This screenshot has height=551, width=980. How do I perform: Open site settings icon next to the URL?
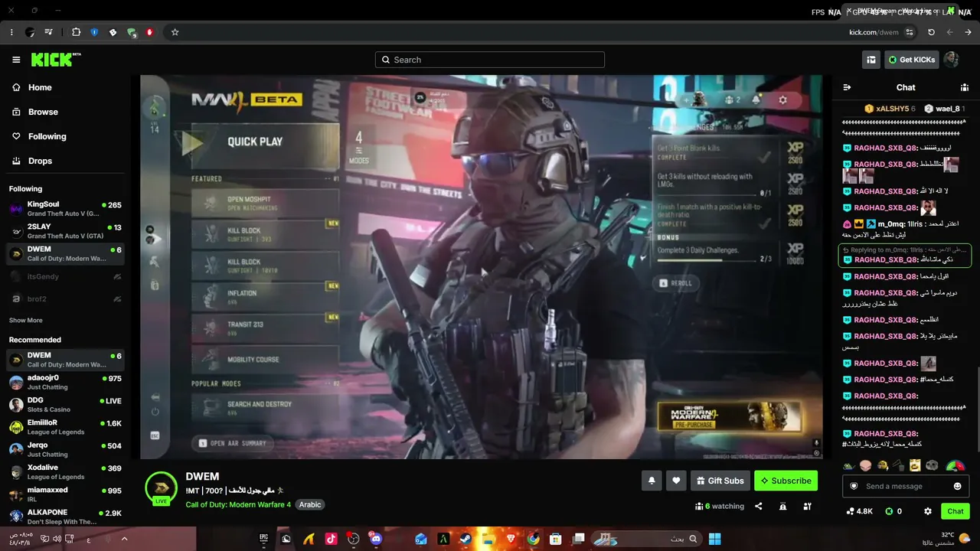(910, 32)
